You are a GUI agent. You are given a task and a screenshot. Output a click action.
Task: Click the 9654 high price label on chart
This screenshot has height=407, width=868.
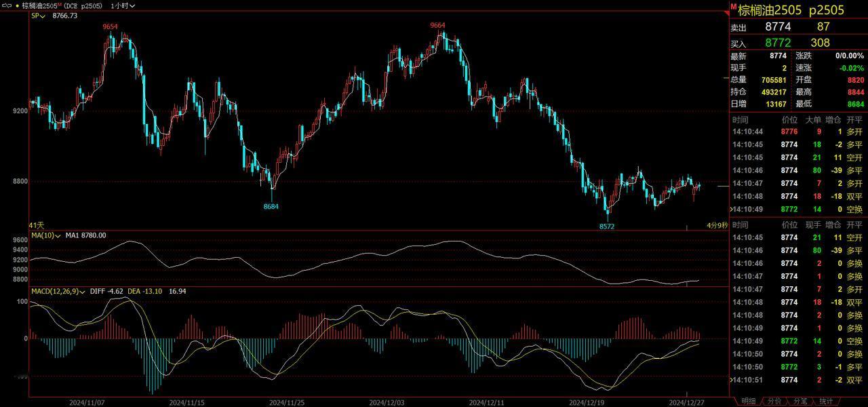click(110, 26)
